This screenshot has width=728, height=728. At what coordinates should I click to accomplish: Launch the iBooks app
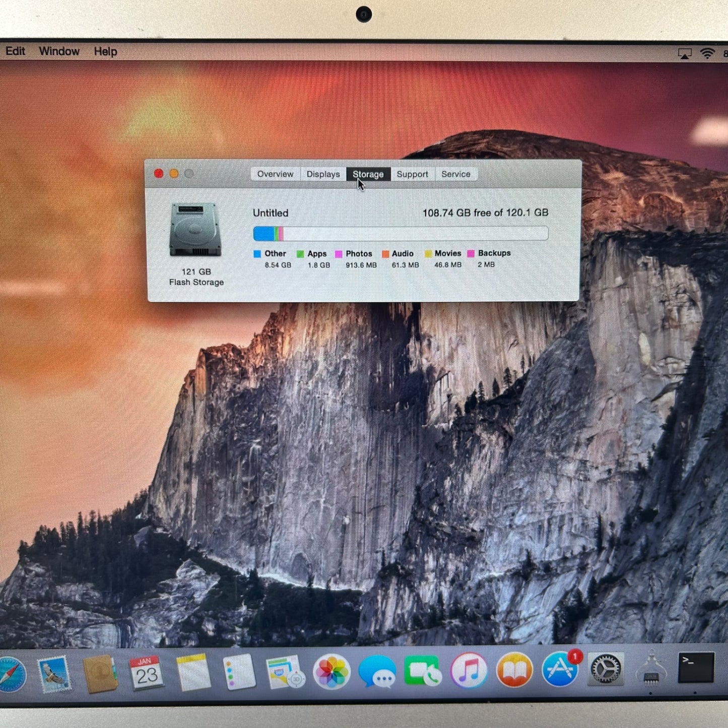pos(514,671)
